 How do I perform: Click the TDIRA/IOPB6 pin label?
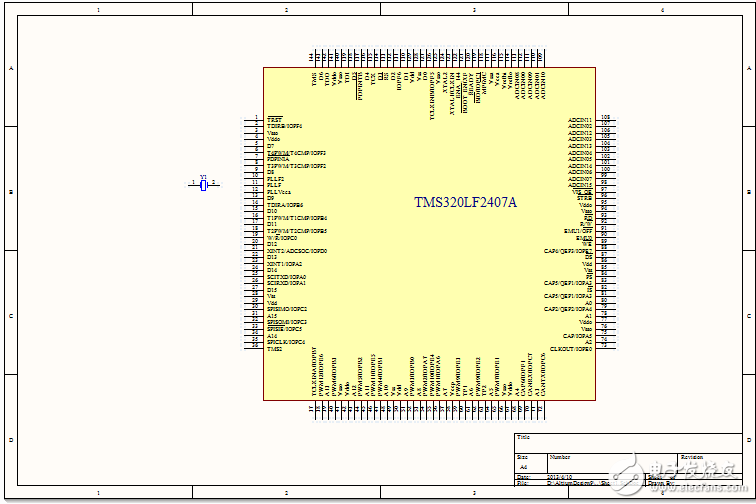(285, 204)
